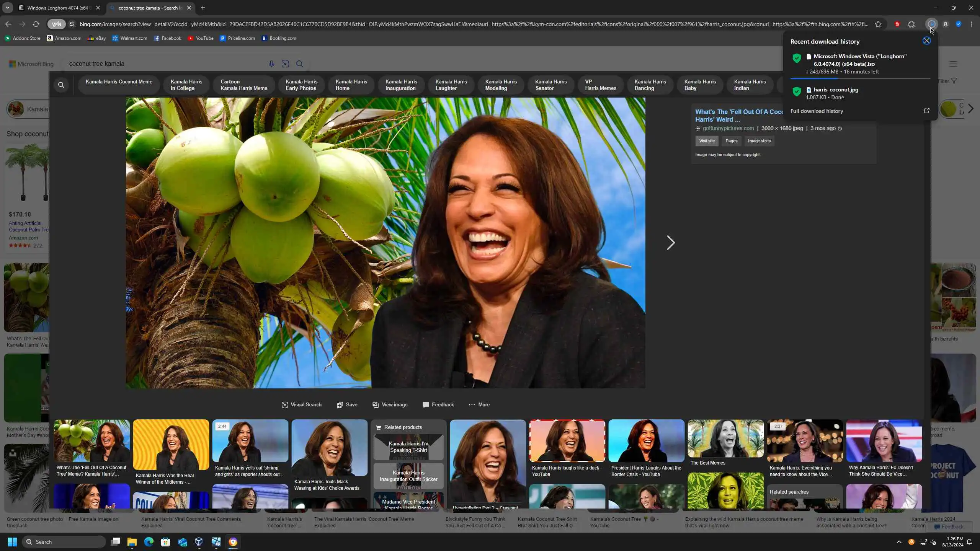Click the microphone voice search icon
The height and width of the screenshot is (551, 980).
pyautogui.click(x=271, y=64)
